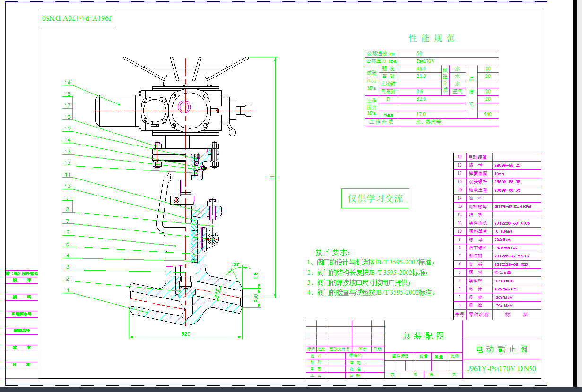This screenshot has height=392, width=582.
Task: Select the 30° angle dimension
Action: [x=236, y=264]
